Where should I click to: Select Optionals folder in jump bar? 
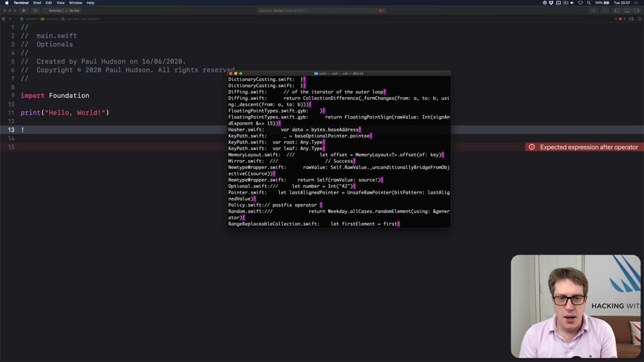tap(49, 19)
